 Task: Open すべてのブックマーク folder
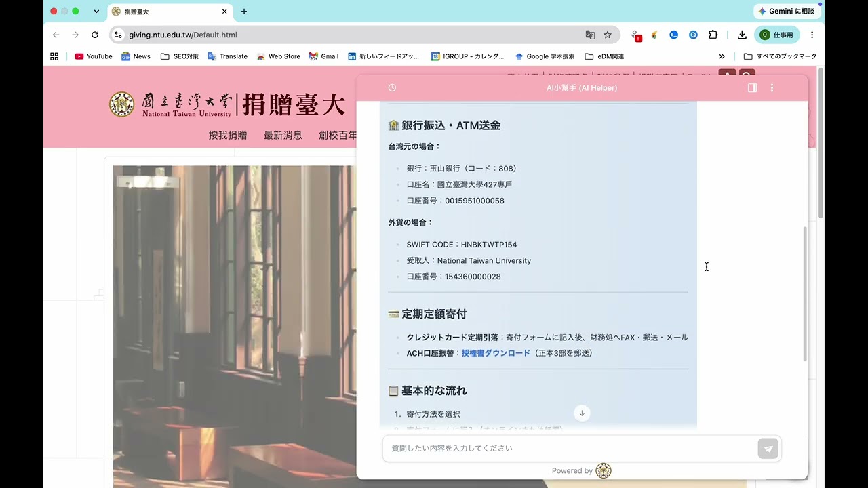(780, 56)
